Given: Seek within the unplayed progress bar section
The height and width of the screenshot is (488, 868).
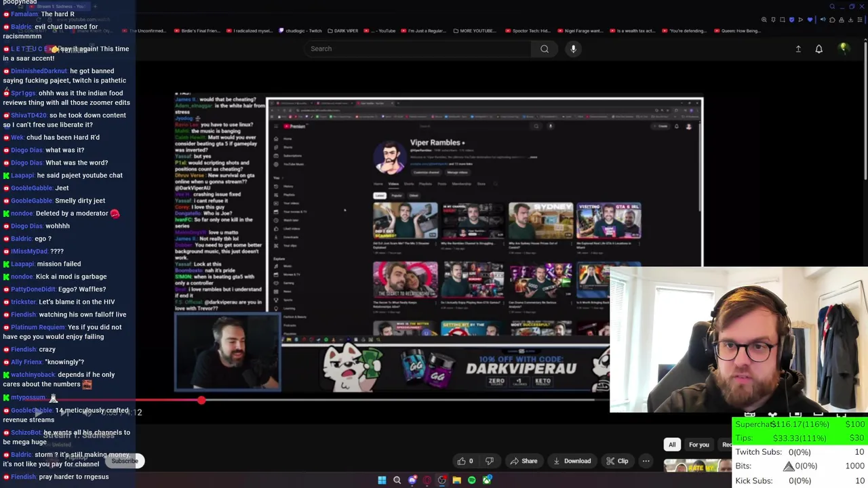Looking at the screenshot, I should [407, 401].
